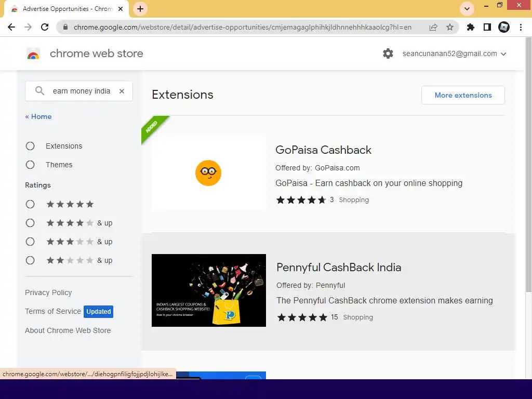Open a new browser tab
The width and height of the screenshot is (532, 399).
140,9
